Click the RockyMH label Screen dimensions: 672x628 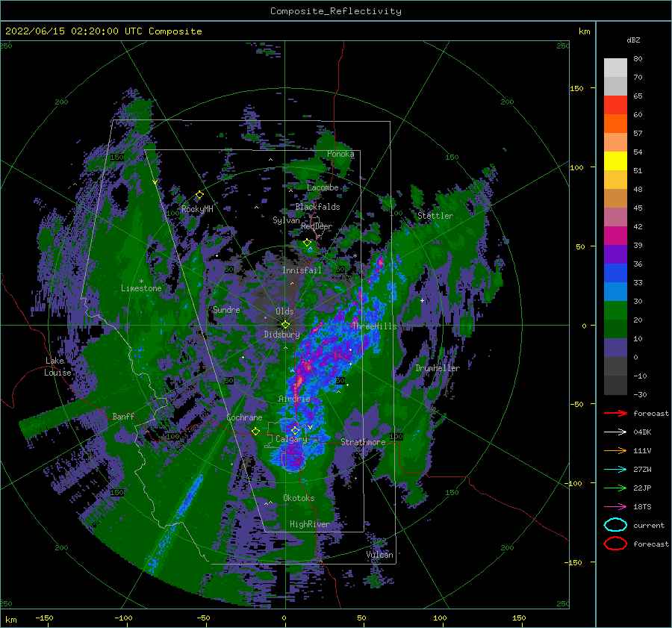tap(197, 209)
